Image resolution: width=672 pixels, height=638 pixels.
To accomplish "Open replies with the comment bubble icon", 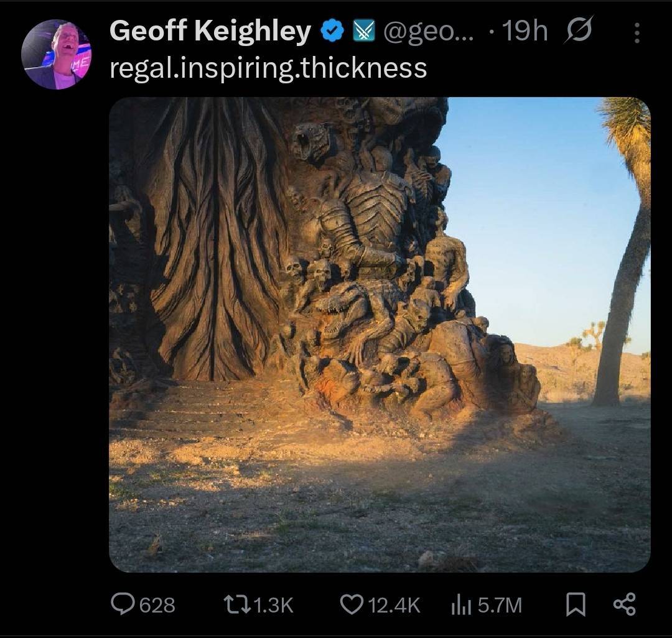I will click(123, 604).
